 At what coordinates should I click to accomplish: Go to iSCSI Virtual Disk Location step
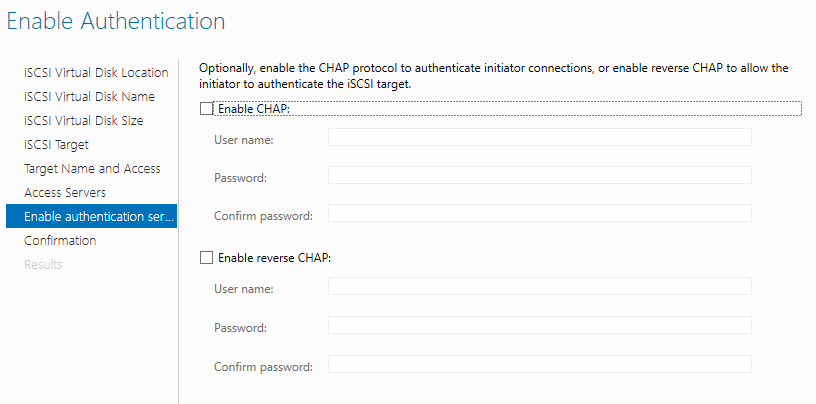pos(96,72)
